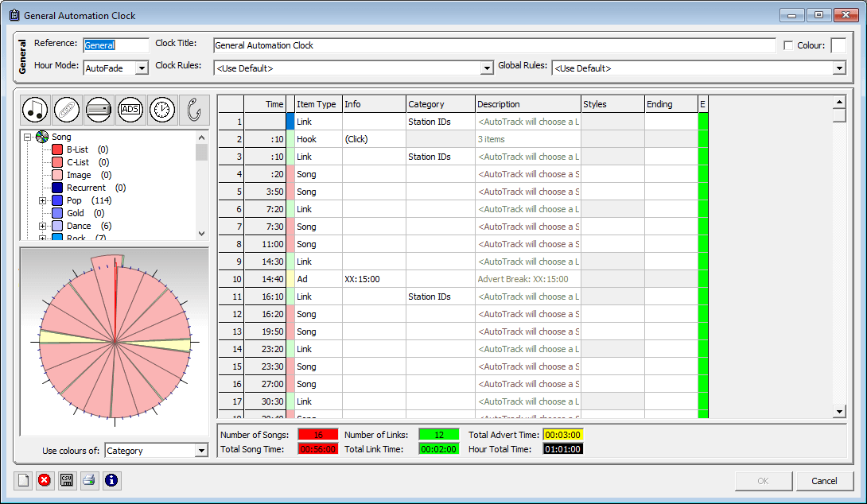Export the clock using the CSV icon
The image size is (867, 504).
pos(68,480)
